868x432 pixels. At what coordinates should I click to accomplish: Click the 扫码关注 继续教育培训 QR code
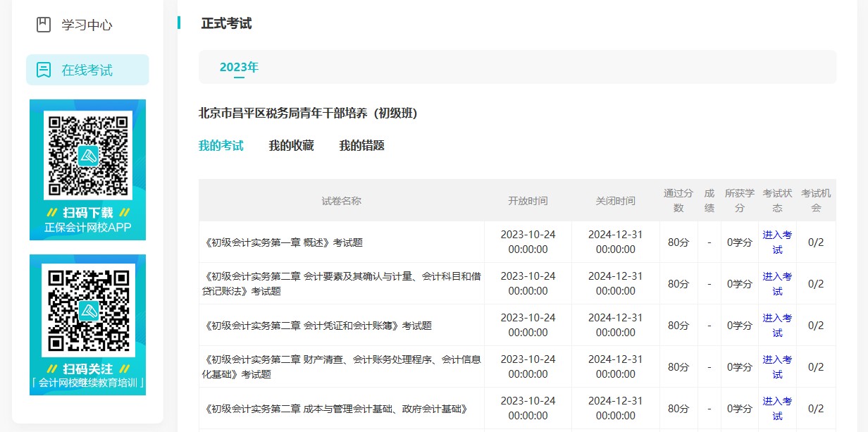(87, 311)
